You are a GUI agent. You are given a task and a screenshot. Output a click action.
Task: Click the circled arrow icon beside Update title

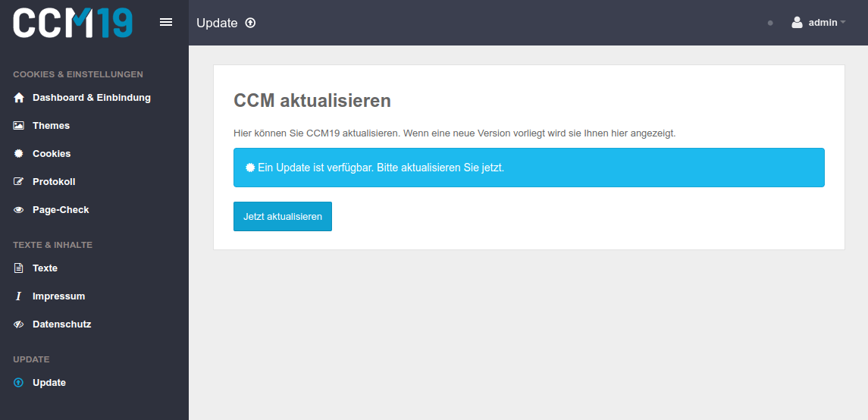pos(250,23)
